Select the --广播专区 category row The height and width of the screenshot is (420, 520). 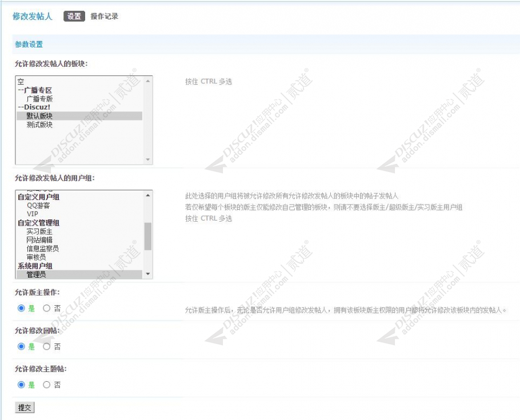[x=79, y=90]
